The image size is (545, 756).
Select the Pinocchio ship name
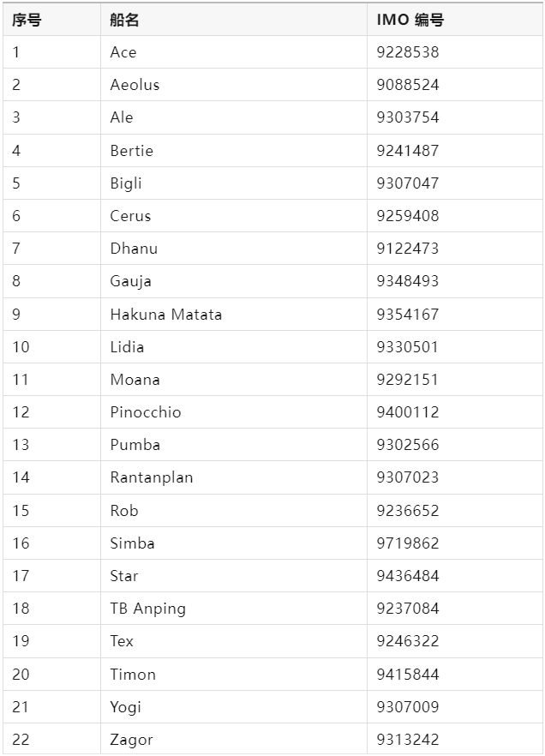146,411
